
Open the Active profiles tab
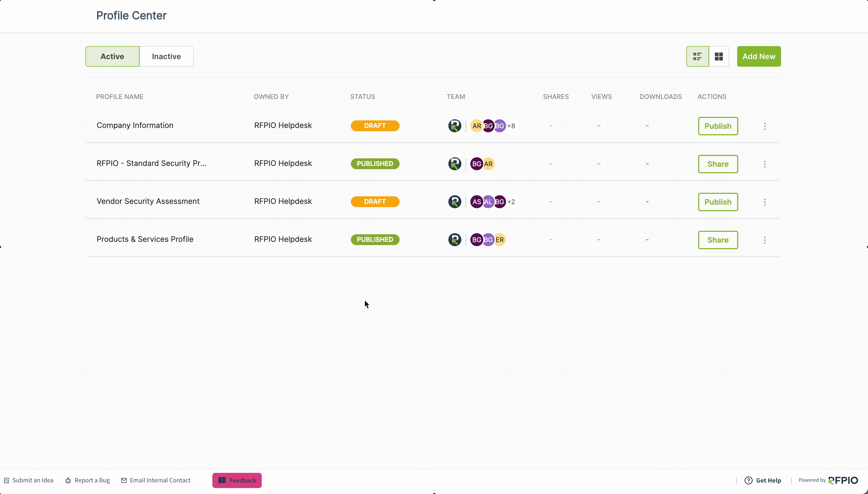click(112, 56)
